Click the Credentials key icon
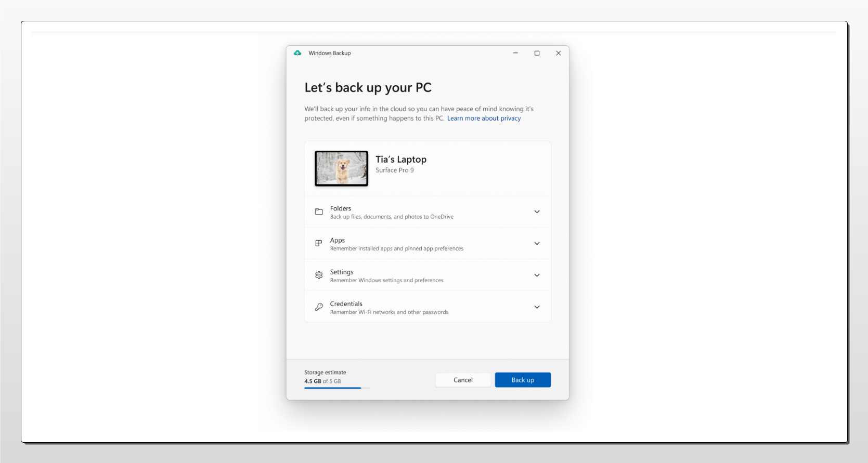Screen dimensions: 868x463 pyautogui.click(x=319, y=307)
